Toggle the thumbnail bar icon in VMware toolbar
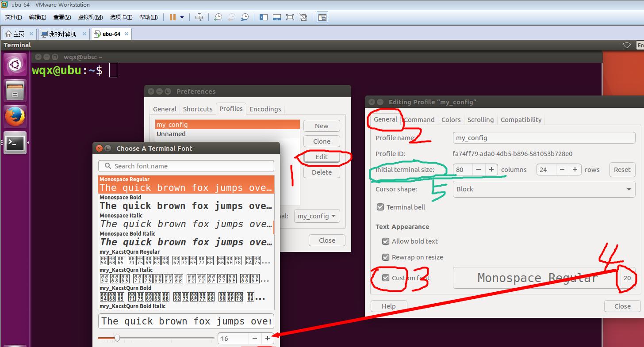This screenshot has width=644, height=347. point(277,17)
